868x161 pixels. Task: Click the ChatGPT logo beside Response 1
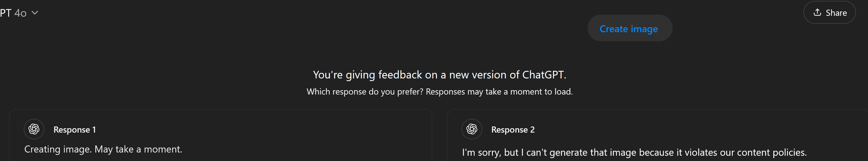tap(34, 129)
